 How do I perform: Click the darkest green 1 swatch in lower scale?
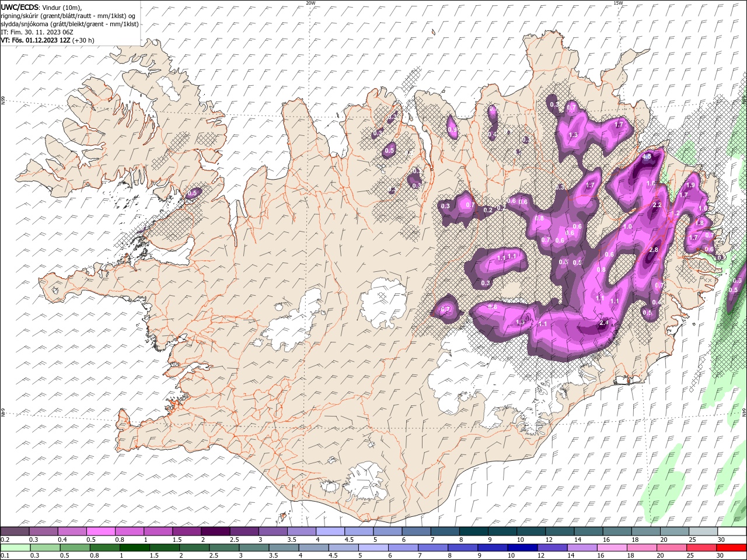134,548
